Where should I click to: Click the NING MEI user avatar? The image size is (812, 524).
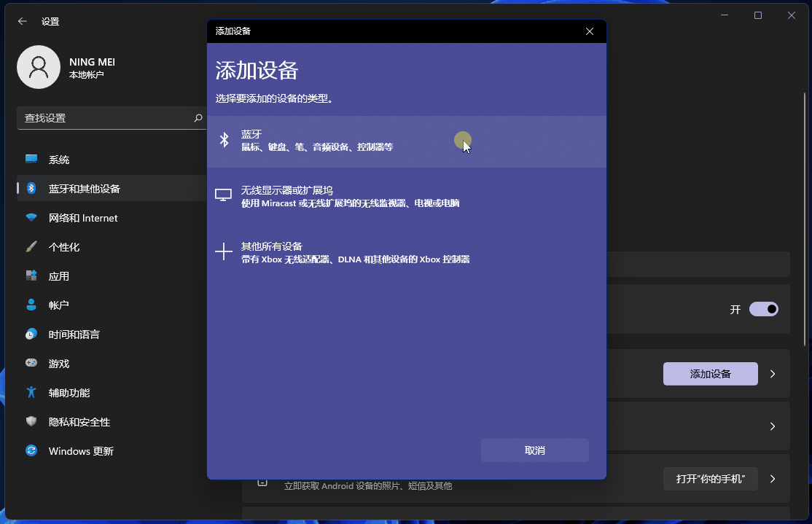tap(38, 67)
